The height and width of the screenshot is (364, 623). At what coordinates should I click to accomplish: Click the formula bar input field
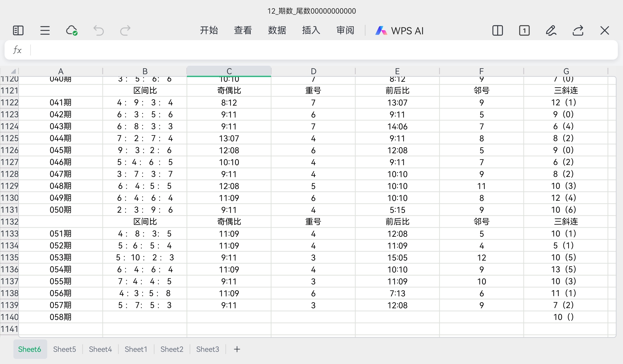[321, 50]
